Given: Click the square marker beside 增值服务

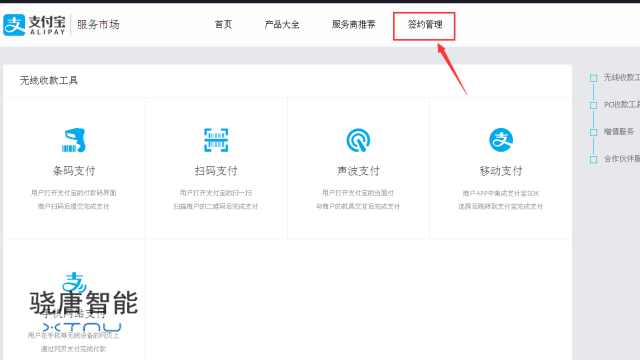Looking at the screenshot, I should (x=593, y=132).
